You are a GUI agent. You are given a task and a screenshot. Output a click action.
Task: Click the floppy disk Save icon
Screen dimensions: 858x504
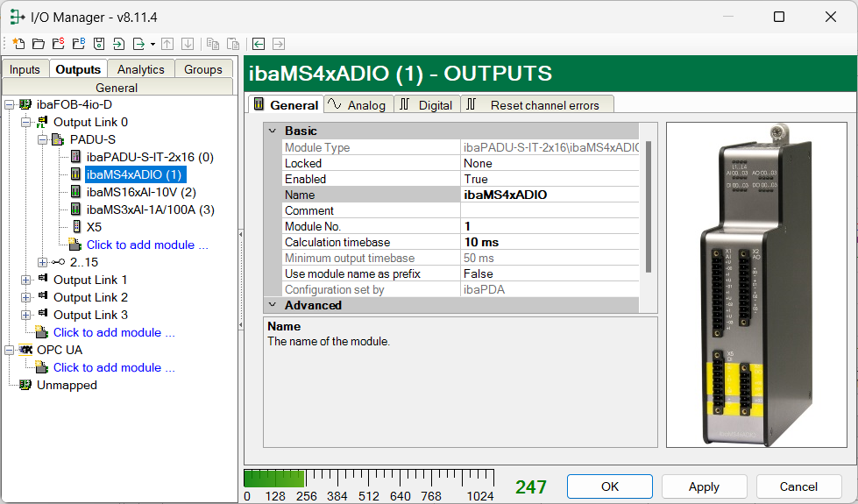[x=99, y=44]
